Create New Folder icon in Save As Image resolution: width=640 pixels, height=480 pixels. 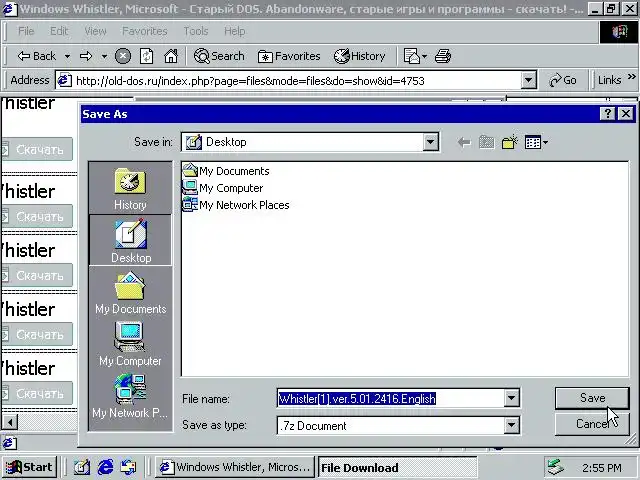tap(510, 142)
